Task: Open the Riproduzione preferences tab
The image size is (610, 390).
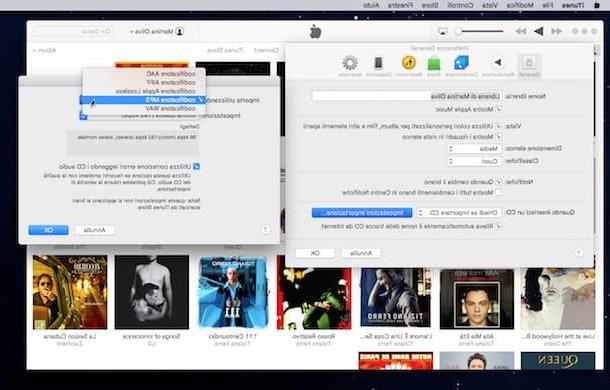Action: point(498,66)
